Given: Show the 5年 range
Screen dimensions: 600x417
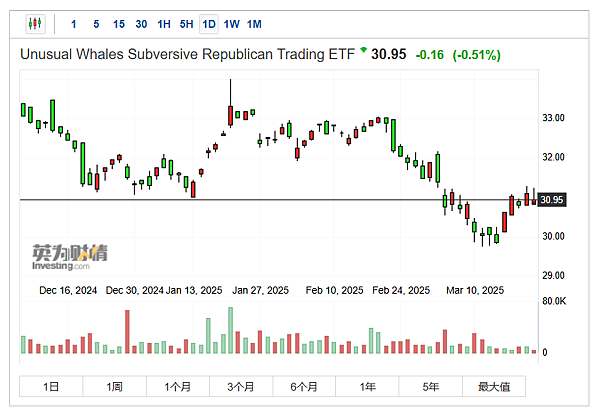Looking at the screenshot, I should coord(430,386).
